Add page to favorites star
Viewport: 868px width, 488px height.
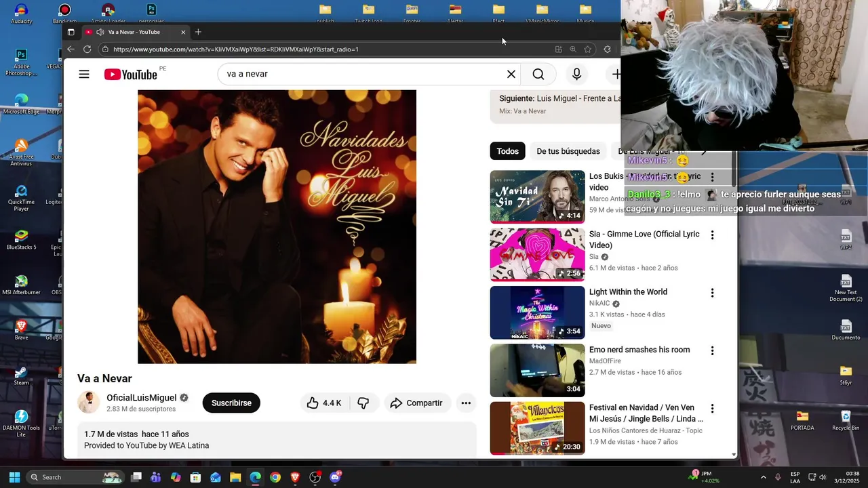coord(588,49)
